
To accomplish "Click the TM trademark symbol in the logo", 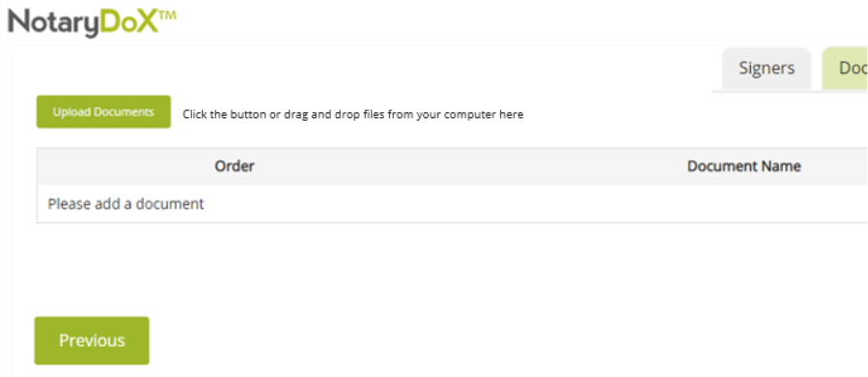I will click(x=167, y=14).
